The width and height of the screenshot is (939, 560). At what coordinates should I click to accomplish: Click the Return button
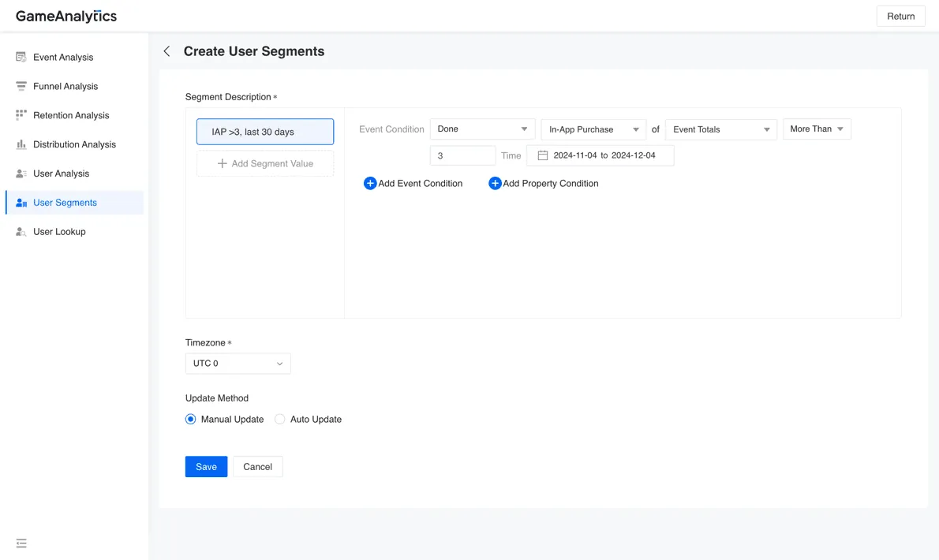(900, 16)
